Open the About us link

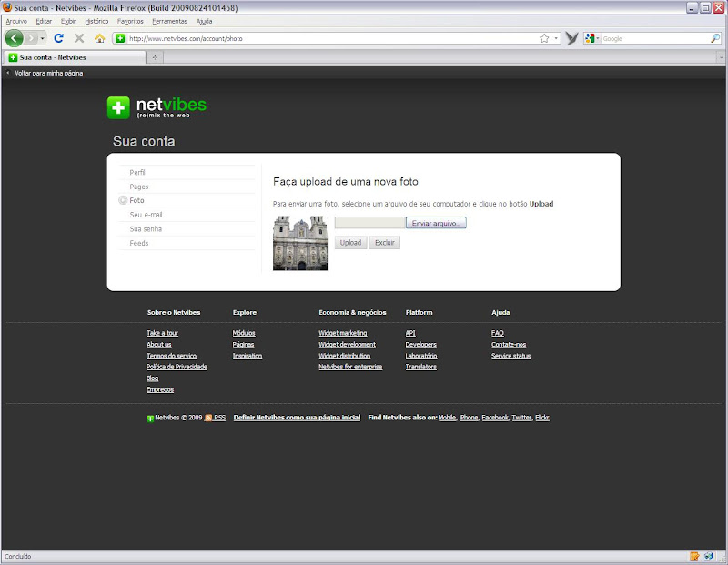pyautogui.click(x=158, y=345)
